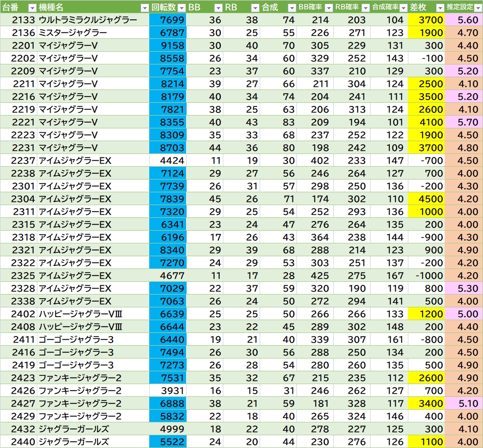
Task: Click rotation count cell 8703
Action: pyautogui.click(x=168, y=148)
